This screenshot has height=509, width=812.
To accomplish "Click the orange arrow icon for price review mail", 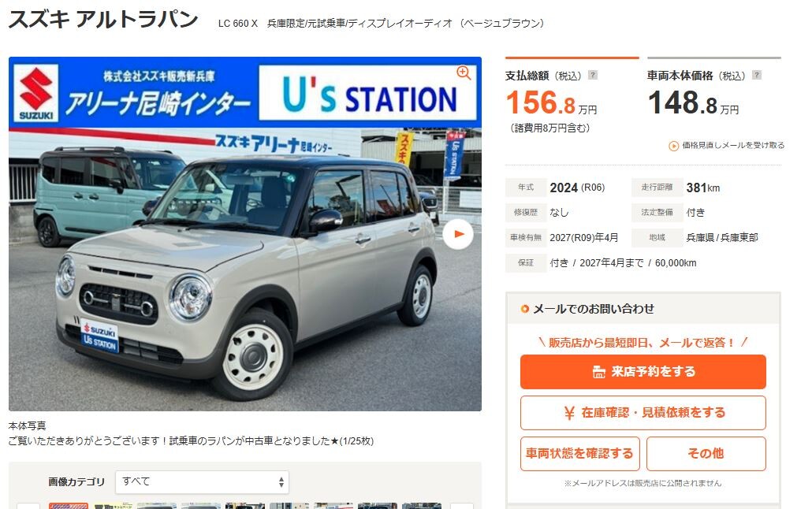I will coord(674,146).
